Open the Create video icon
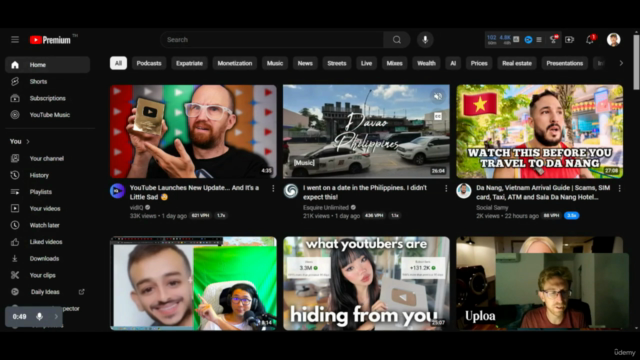Viewport: 640px width, 360px height. [x=569, y=40]
